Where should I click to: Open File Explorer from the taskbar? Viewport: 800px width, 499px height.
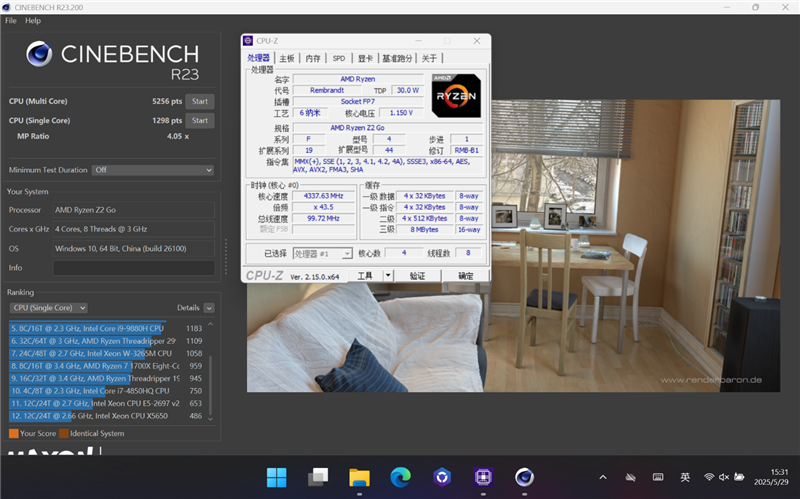tap(359, 478)
